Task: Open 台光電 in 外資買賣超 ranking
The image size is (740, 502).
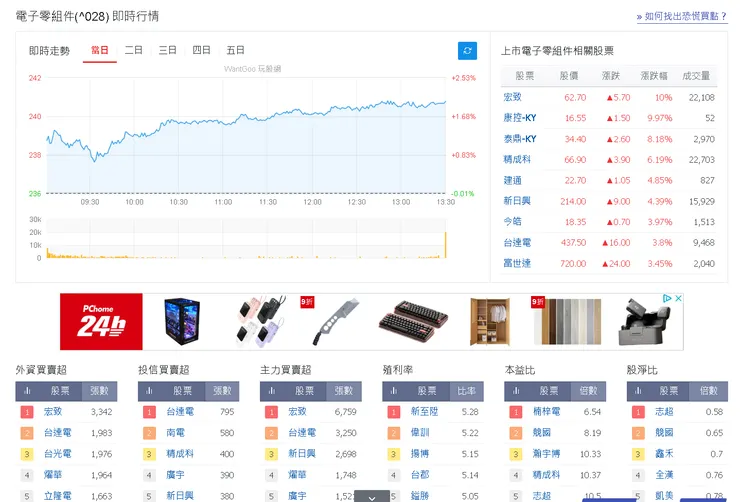Action: [x=57, y=454]
